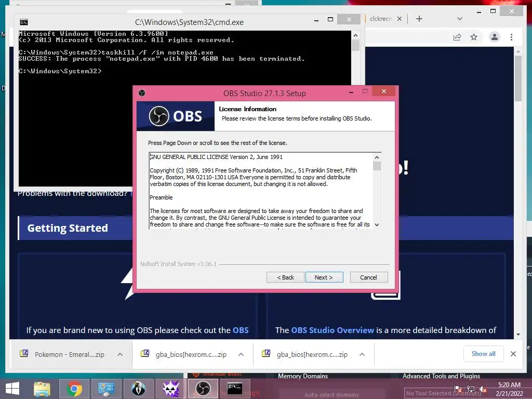532x399 pixels.
Task: Open the OBS Studio Overview link
Action: coord(332,330)
